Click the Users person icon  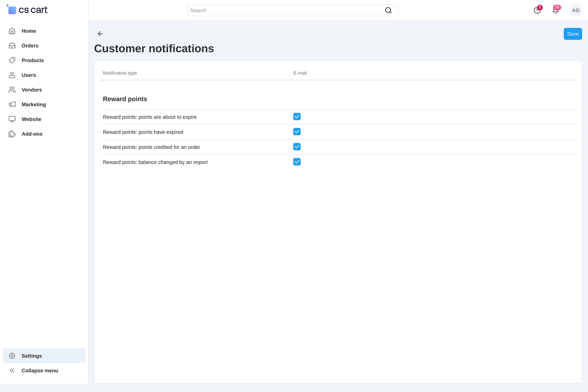[x=12, y=75]
